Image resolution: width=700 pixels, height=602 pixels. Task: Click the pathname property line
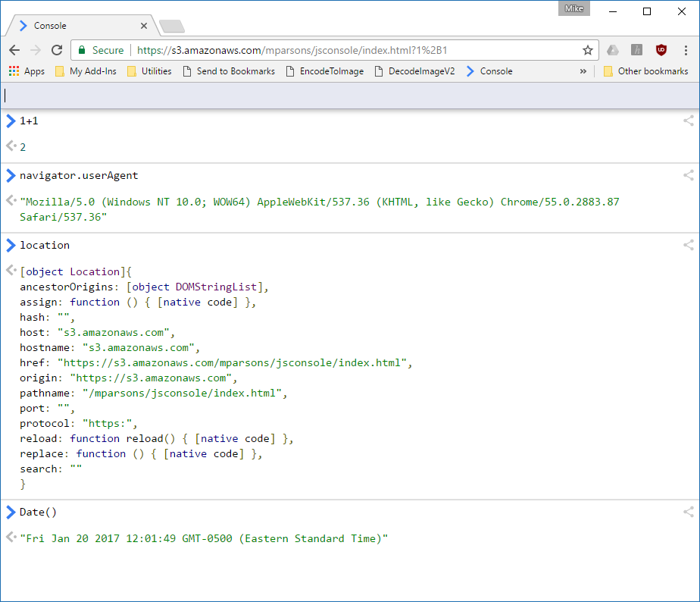[x=154, y=393]
